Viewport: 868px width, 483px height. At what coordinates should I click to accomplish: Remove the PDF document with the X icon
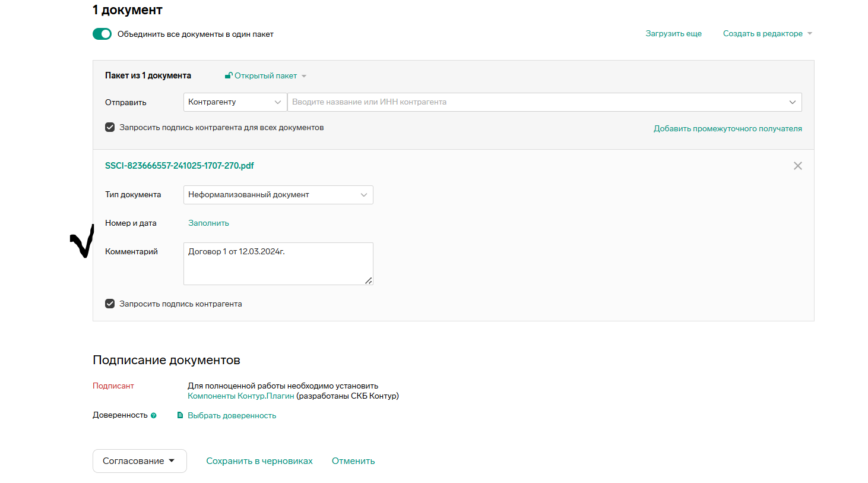(797, 166)
